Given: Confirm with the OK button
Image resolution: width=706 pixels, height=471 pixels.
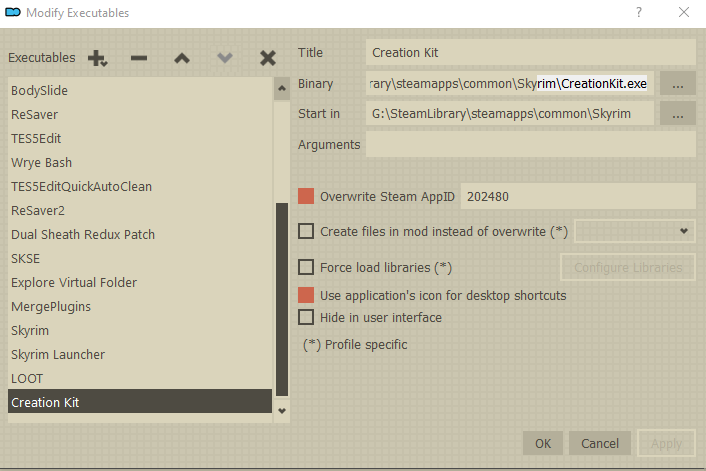Looking at the screenshot, I should coord(543,444).
